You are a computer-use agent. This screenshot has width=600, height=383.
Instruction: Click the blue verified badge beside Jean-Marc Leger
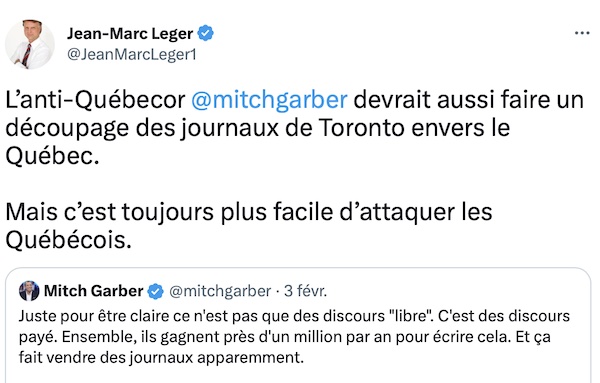click(x=205, y=33)
